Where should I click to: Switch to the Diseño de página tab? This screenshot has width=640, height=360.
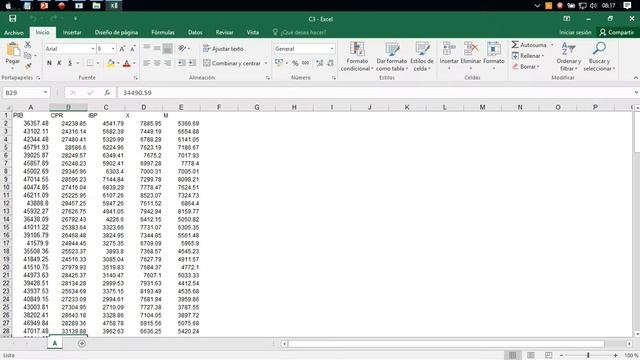pyautogui.click(x=116, y=32)
